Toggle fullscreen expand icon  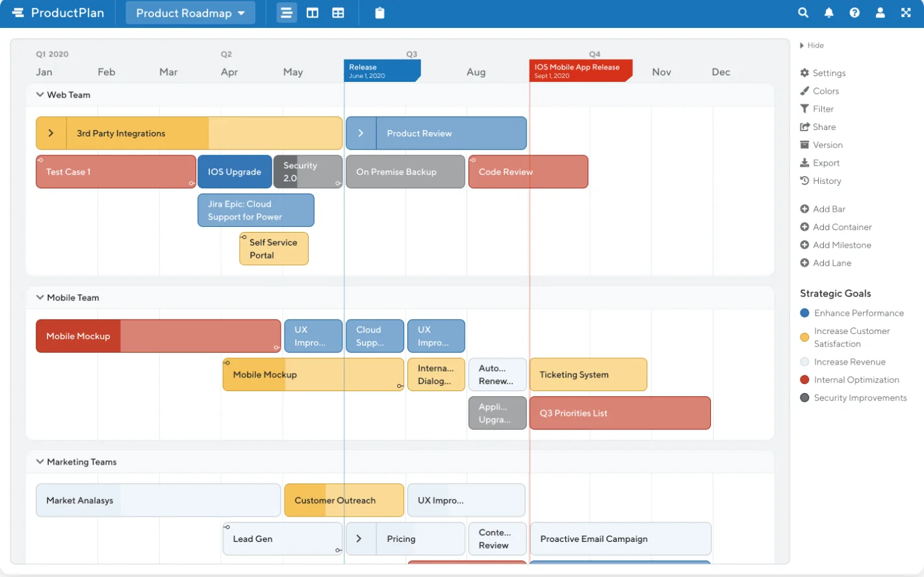click(906, 12)
